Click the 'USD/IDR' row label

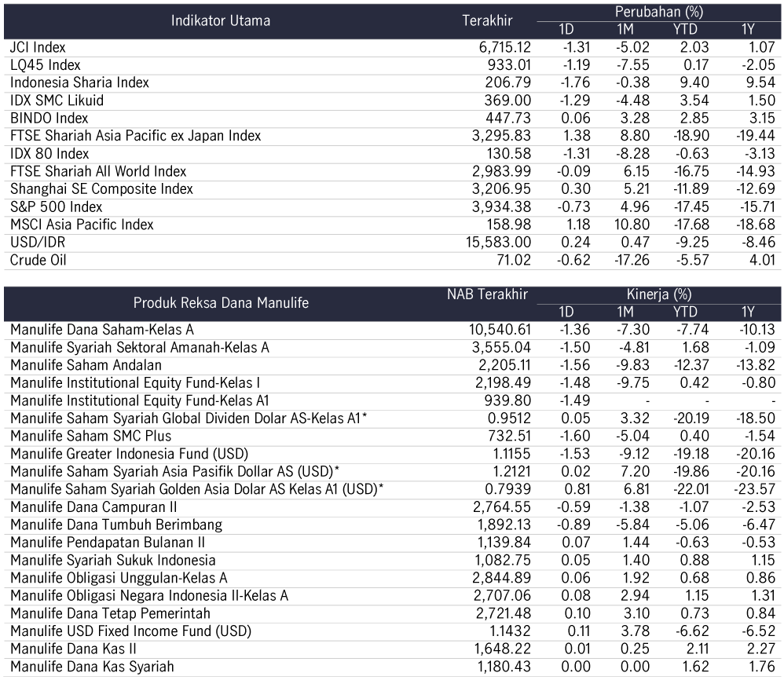click(x=38, y=243)
